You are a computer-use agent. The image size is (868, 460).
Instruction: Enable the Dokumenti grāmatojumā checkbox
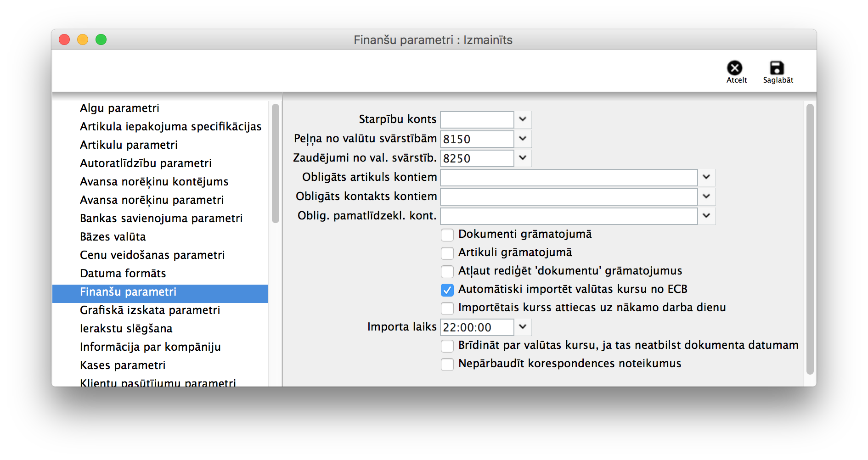[x=447, y=235]
